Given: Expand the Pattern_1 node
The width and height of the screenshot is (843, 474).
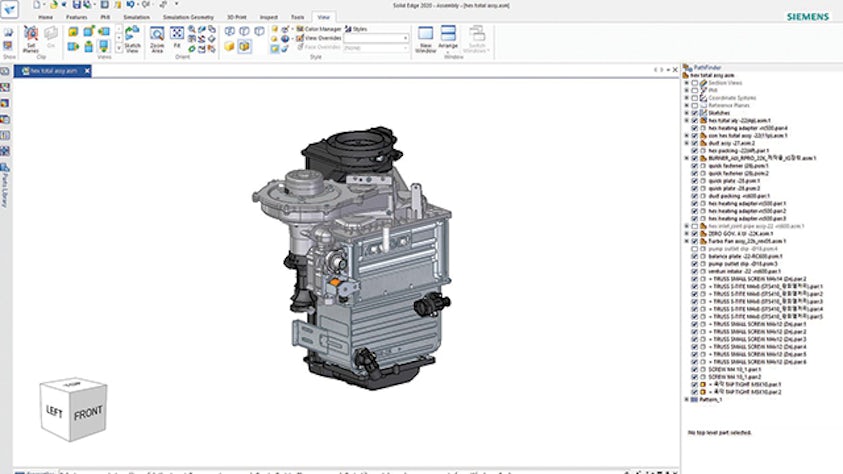Looking at the screenshot, I should (x=687, y=400).
